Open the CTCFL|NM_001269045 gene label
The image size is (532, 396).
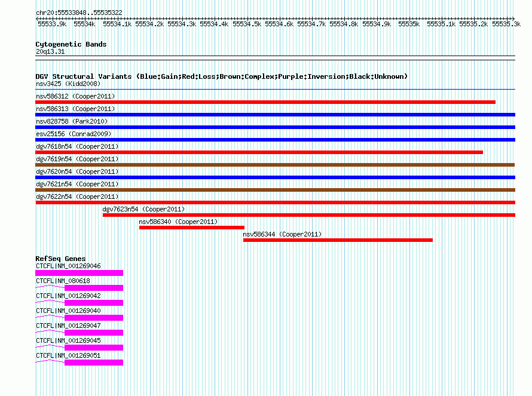tap(68, 340)
